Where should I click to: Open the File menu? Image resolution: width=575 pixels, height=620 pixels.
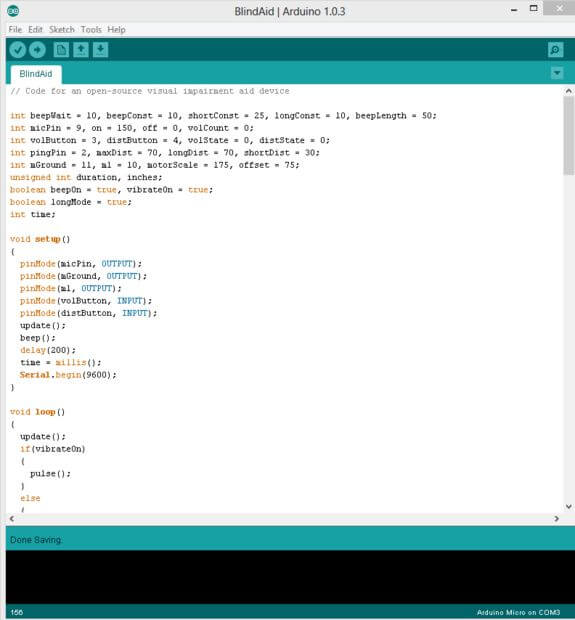click(15, 30)
